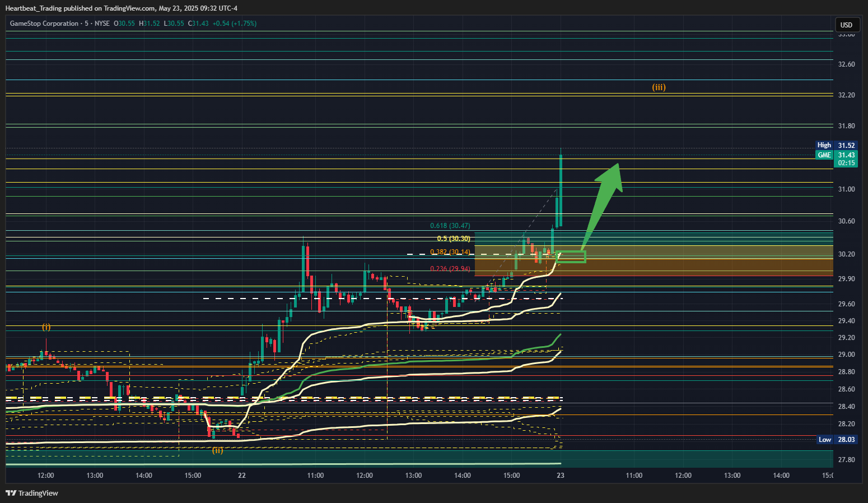Click the 29.00 price scale label
The height and width of the screenshot is (503, 868).
pyautogui.click(x=846, y=355)
